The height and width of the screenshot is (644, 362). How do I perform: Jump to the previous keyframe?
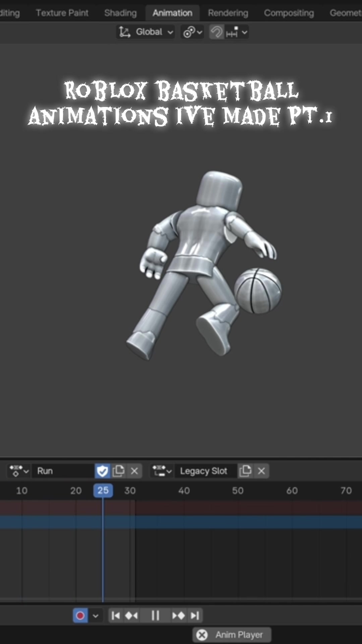(x=131, y=615)
